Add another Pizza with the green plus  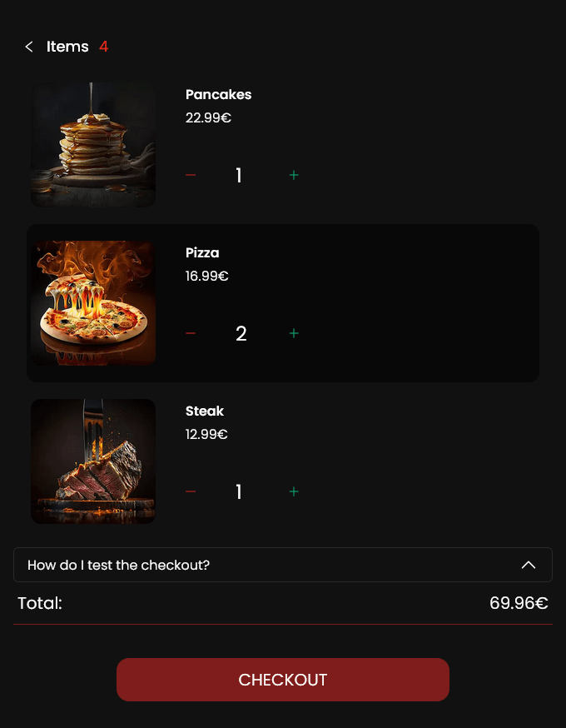click(294, 333)
